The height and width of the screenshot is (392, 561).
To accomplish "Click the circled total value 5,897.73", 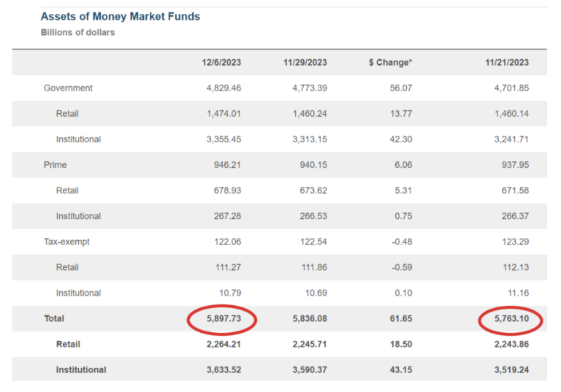I will click(224, 319).
